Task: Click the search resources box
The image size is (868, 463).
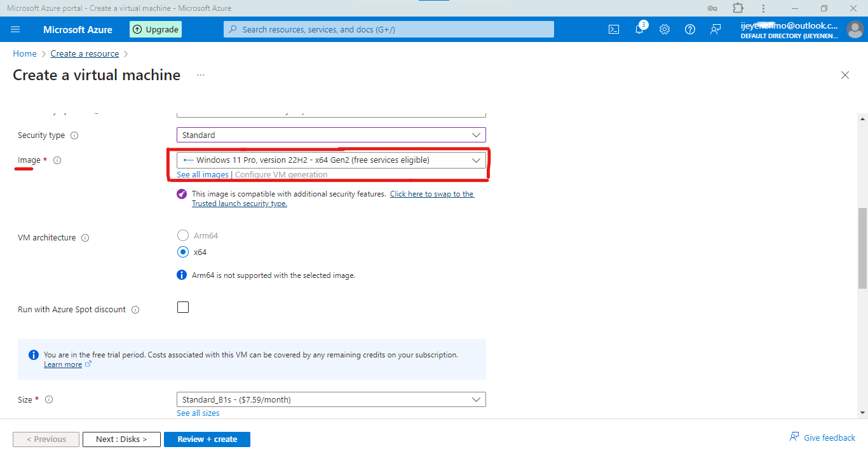Action: tap(389, 29)
